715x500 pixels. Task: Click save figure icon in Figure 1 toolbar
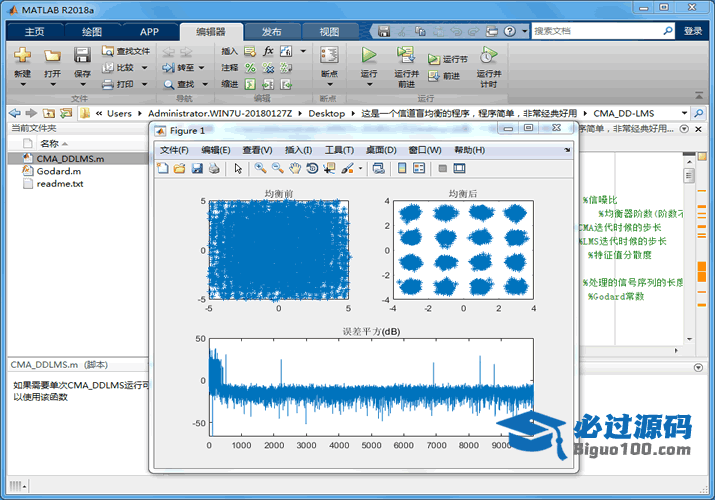tap(197, 168)
